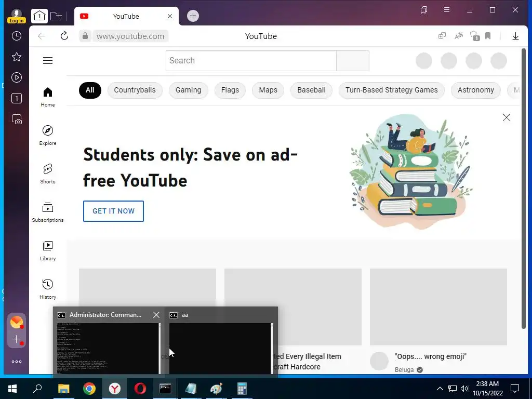Bookmark this page with bookmark icon
Viewport: 532px width, 399px height.
tap(488, 36)
